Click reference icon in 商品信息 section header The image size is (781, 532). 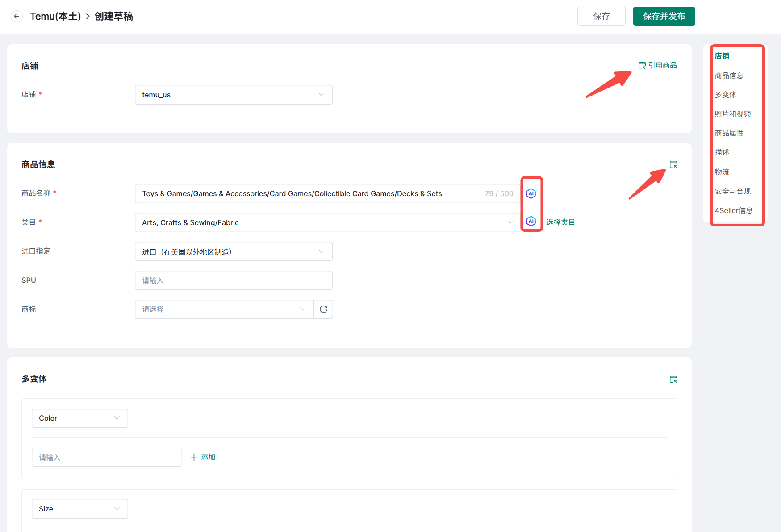[x=673, y=164]
